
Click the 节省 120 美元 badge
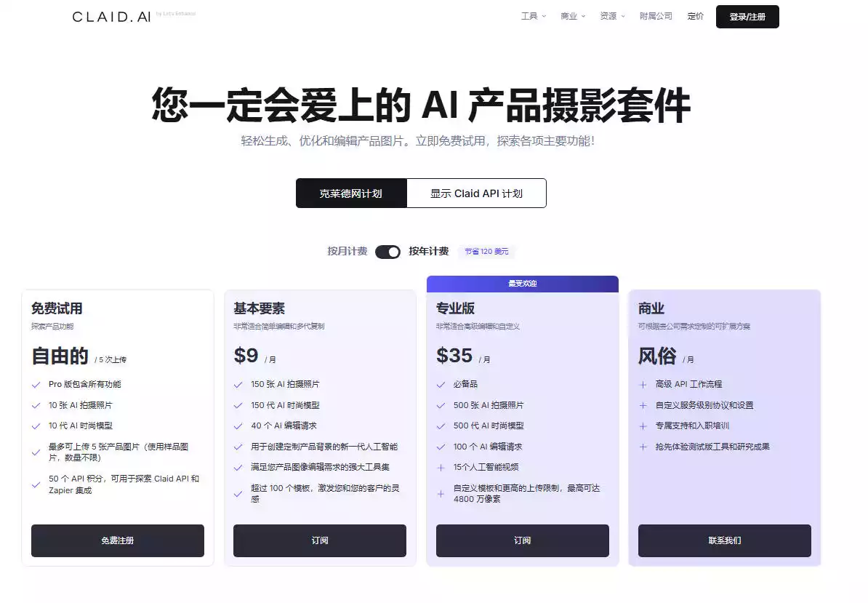coord(486,252)
